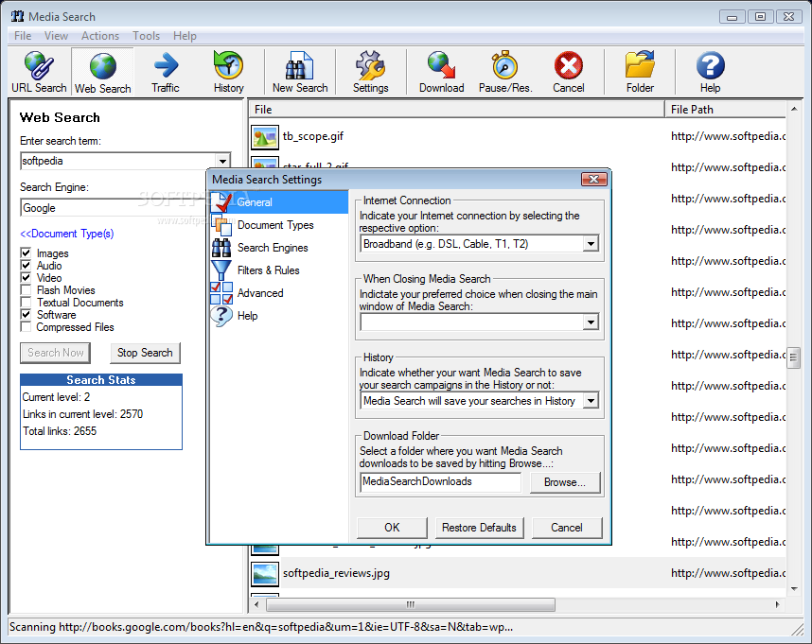The image size is (812, 644).
Task: Close the Media Search Settings dialog
Action: (x=593, y=180)
